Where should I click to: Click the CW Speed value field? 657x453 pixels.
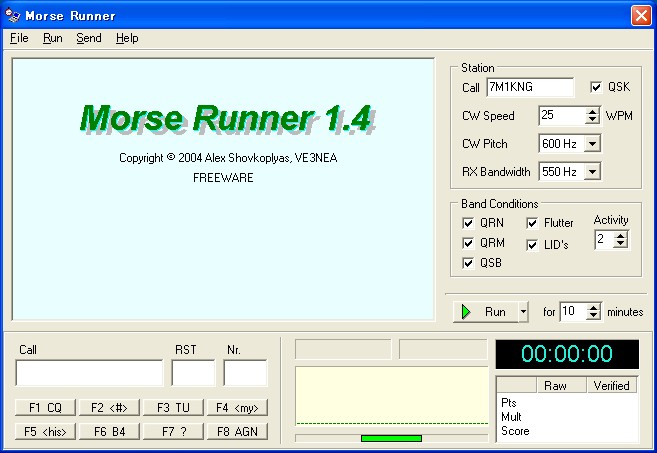click(x=562, y=115)
